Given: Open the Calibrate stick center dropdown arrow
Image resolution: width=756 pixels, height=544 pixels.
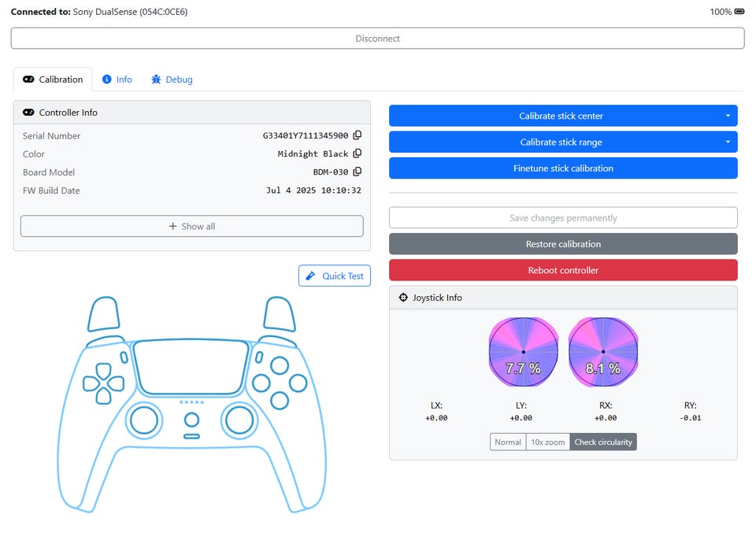Looking at the screenshot, I should point(728,116).
